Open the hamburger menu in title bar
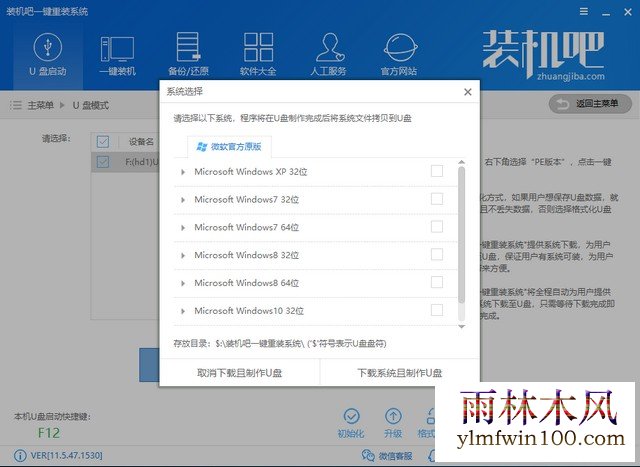This screenshot has height=467, width=640. (x=584, y=11)
